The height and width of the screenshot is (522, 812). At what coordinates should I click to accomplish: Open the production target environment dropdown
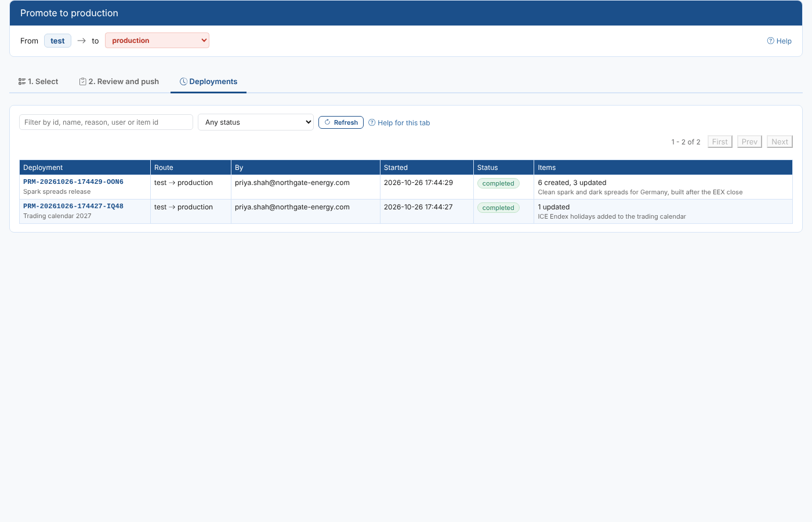[157, 41]
